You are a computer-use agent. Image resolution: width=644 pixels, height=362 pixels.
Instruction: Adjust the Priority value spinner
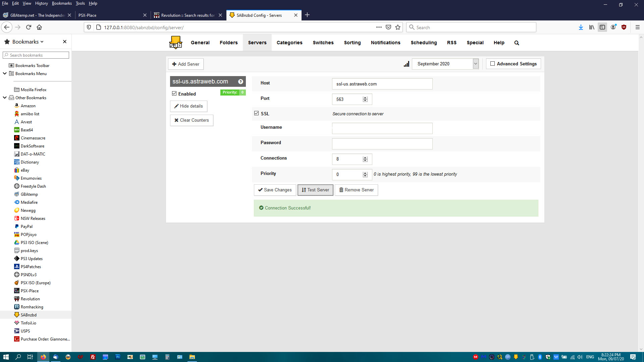365,174
